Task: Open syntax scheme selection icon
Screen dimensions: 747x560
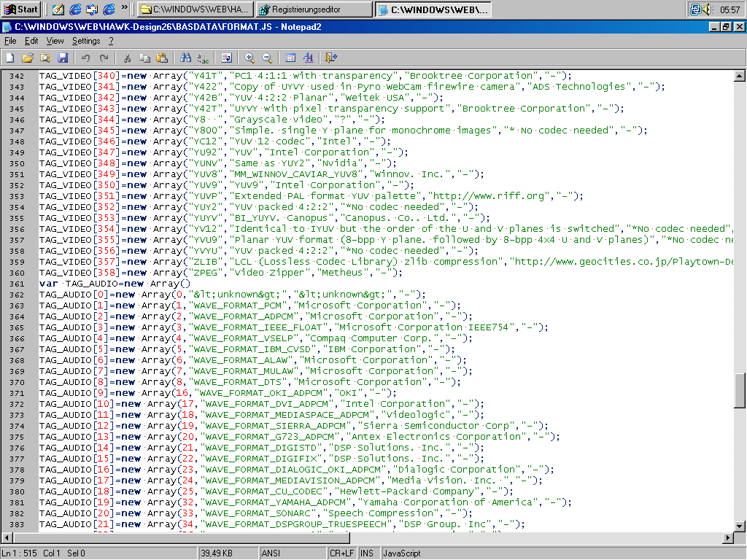Action: 290,58
